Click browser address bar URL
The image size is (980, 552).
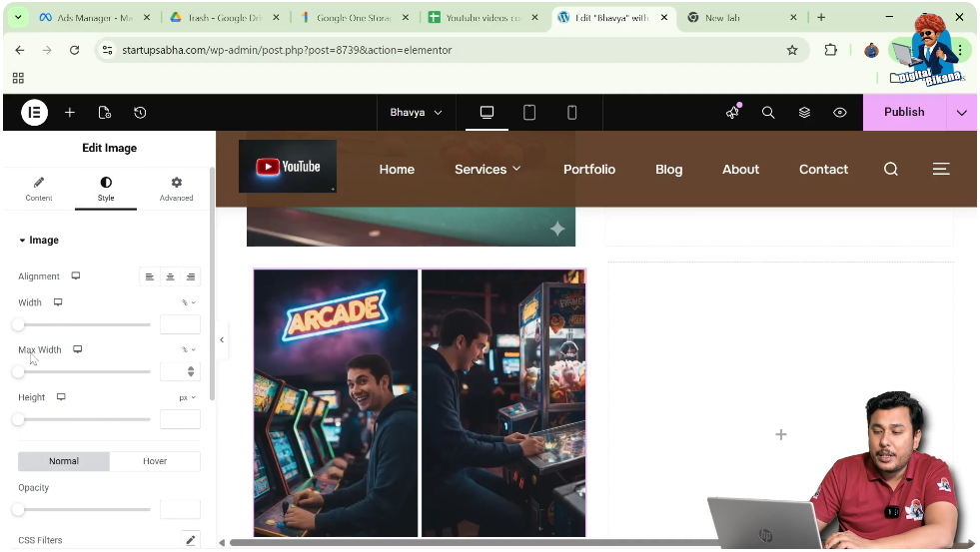coord(287,50)
